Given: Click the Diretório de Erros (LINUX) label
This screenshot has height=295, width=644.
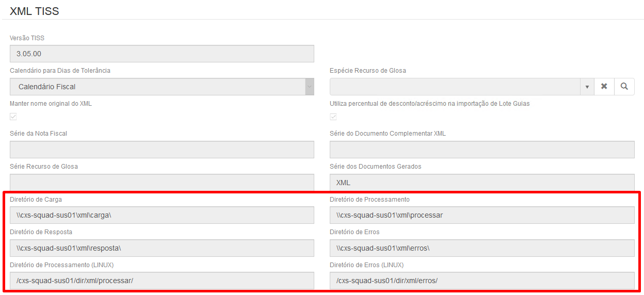Looking at the screenshot, I should click(366, 265).
